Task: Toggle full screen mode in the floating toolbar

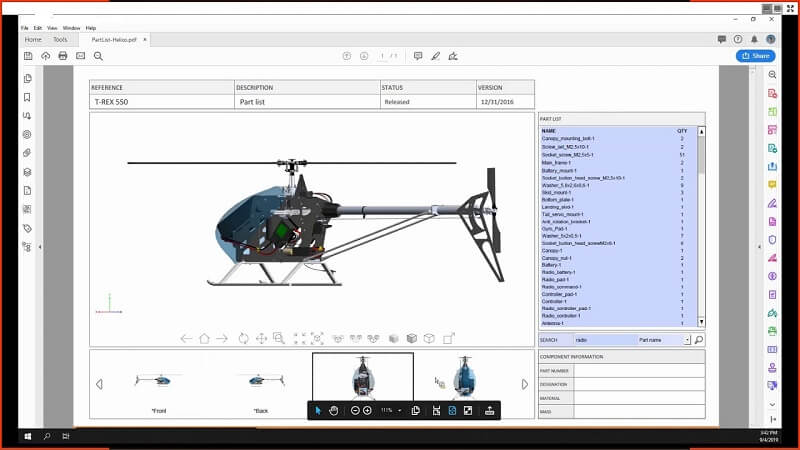Action: [468, 410]
